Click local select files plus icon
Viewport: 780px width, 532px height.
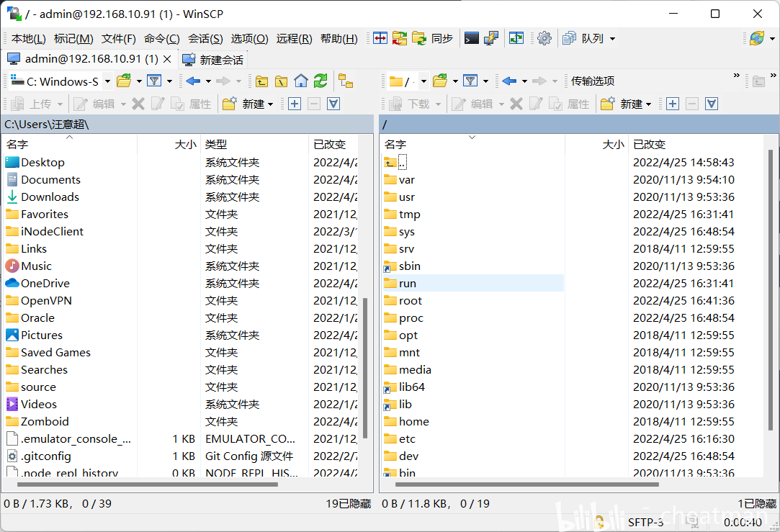(295, 104)
